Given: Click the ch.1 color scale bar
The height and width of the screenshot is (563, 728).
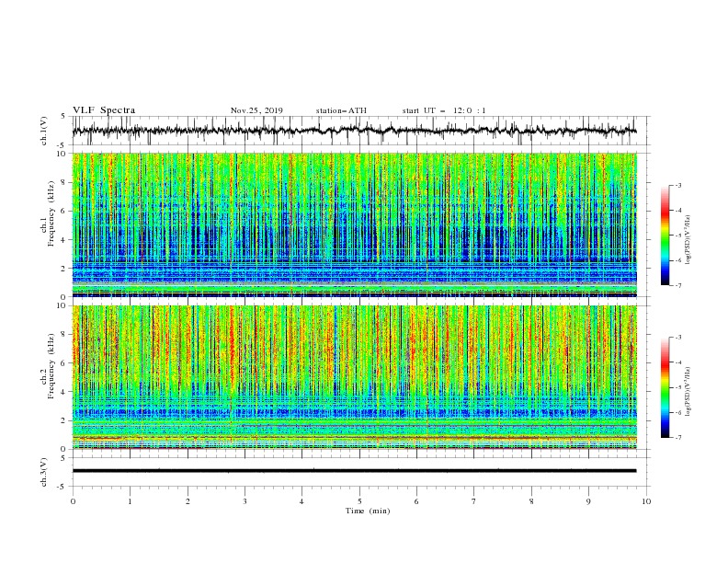Looking at the screenshot, I should point(665,236).
